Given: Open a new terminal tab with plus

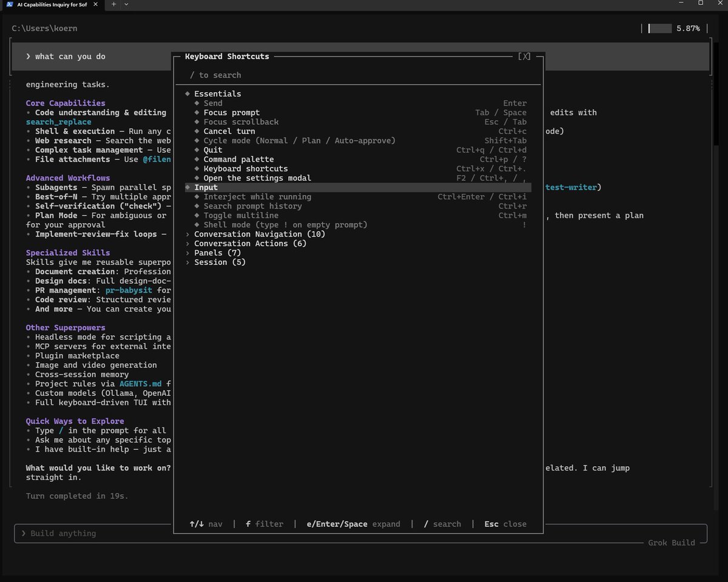Looking at the screenshot, I should point(113,4).
